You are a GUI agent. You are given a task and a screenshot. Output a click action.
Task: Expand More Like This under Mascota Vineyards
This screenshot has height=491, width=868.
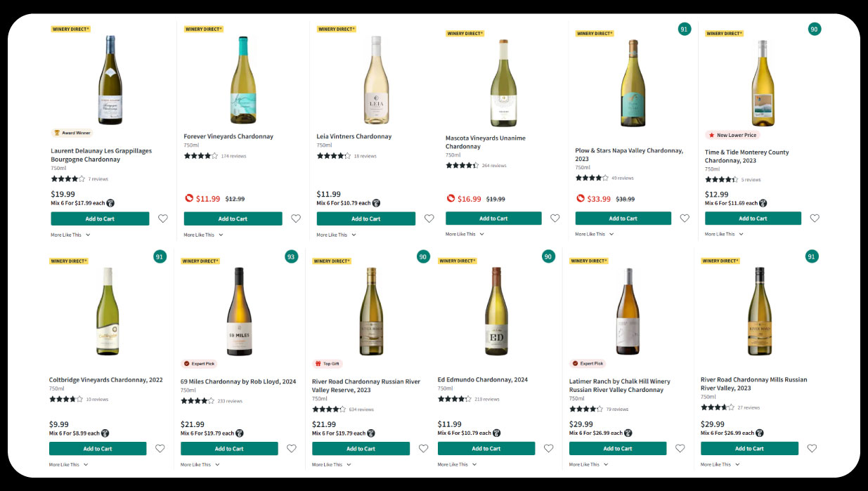coord(465,234)
